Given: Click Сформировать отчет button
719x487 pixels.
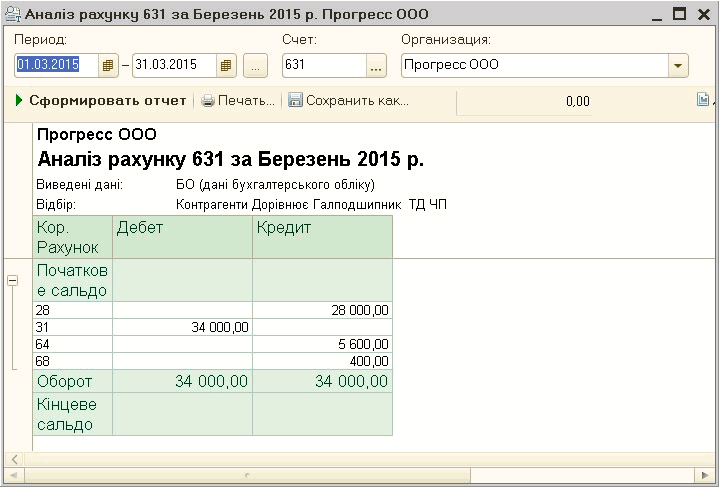Looking at the screenshot, I should click(x=101, y=100).
